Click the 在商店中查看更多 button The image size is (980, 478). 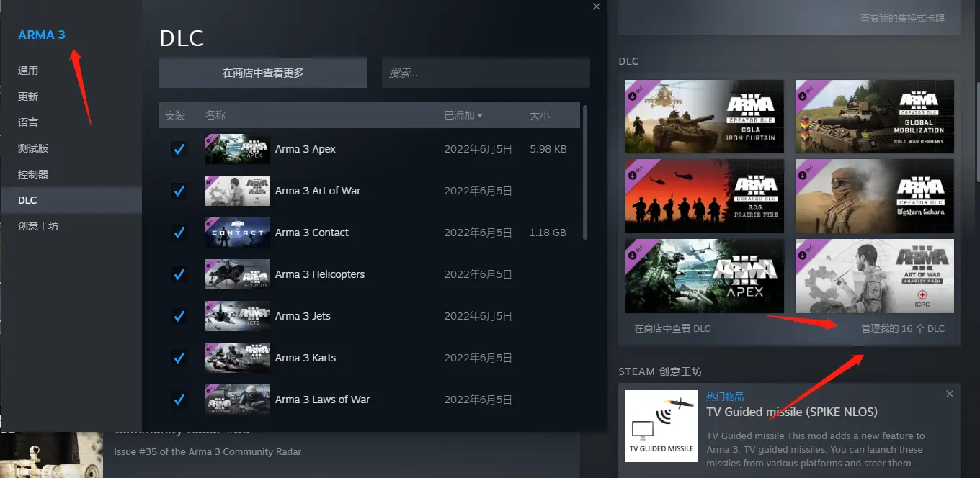[263, 73]
